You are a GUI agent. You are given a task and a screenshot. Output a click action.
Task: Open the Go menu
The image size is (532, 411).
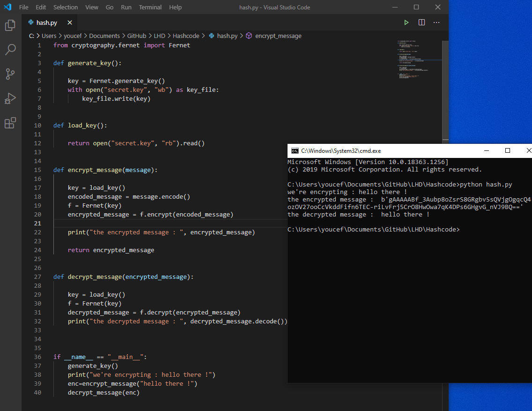[110, 7]
